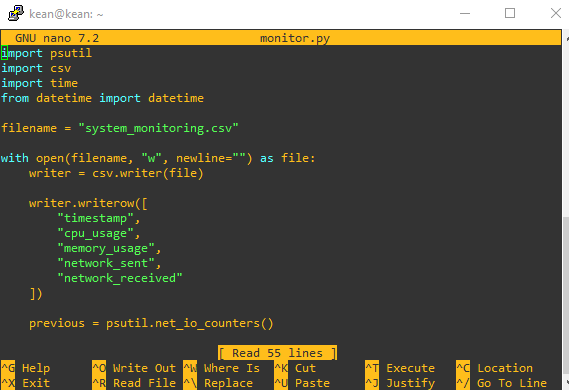Click the "timestamp" string
The image size is (569, 390).
(95, 218)
